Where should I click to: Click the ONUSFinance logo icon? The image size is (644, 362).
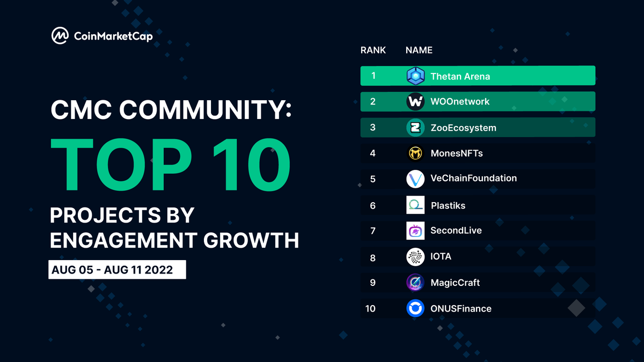[415, 308]
